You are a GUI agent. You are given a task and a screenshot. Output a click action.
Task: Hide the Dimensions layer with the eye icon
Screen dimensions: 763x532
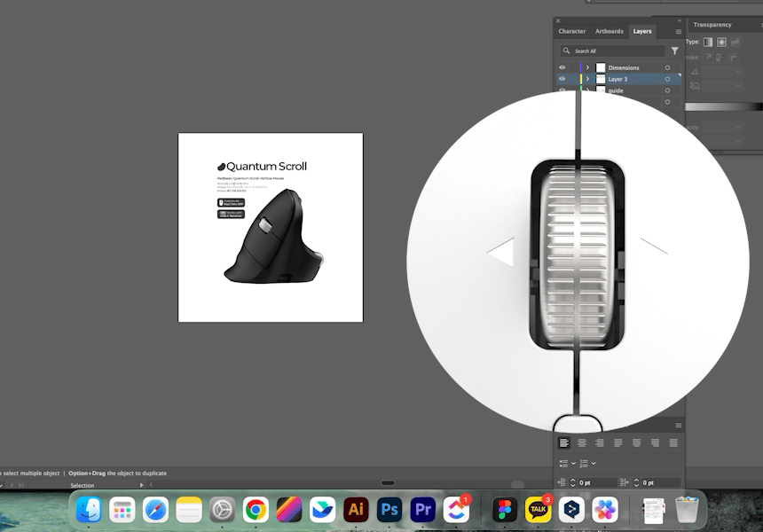coord(562,67)
